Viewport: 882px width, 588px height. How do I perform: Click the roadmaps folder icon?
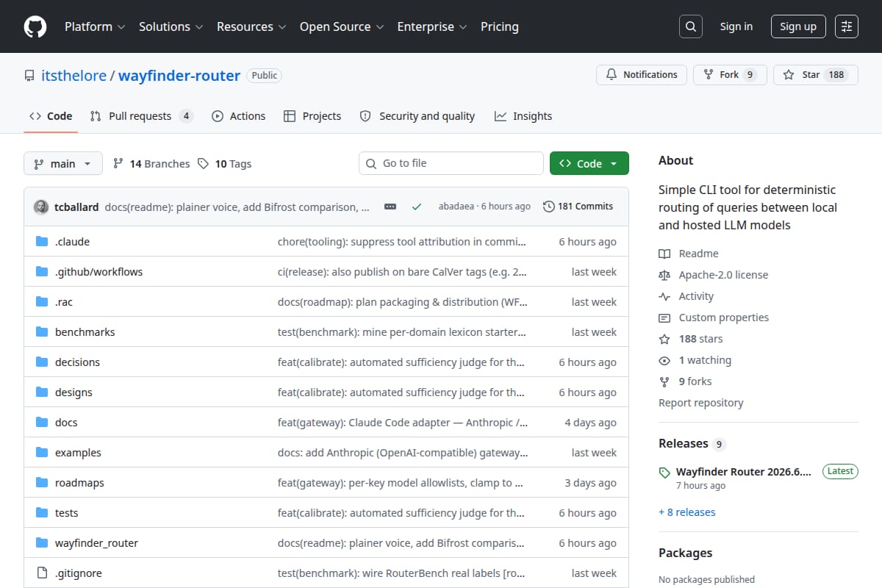pos(42,483)
